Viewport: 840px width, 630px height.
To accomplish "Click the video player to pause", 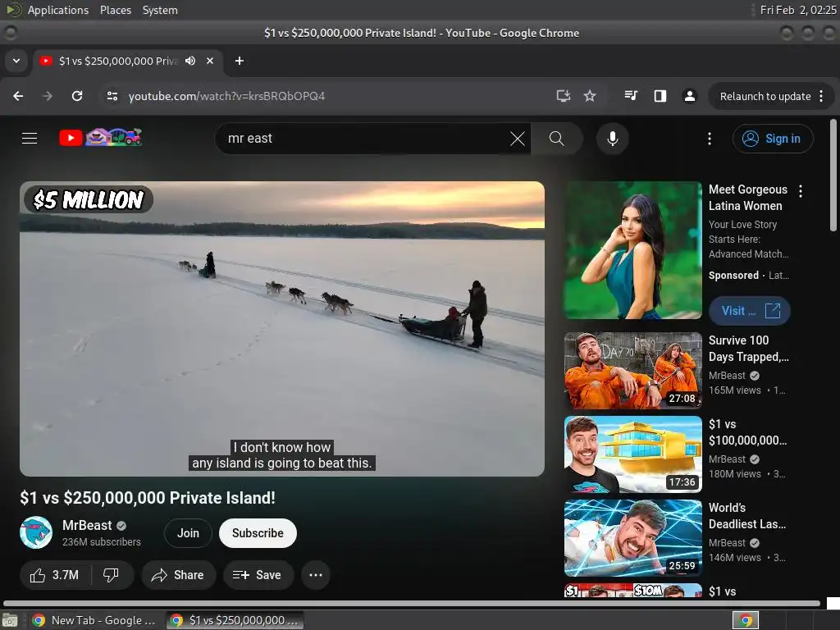I will [282, 329].
